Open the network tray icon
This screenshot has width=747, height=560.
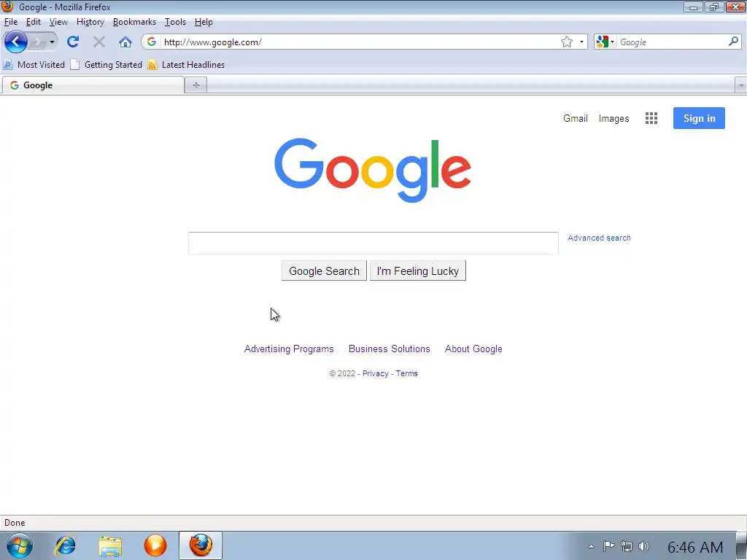pos(627,546)
